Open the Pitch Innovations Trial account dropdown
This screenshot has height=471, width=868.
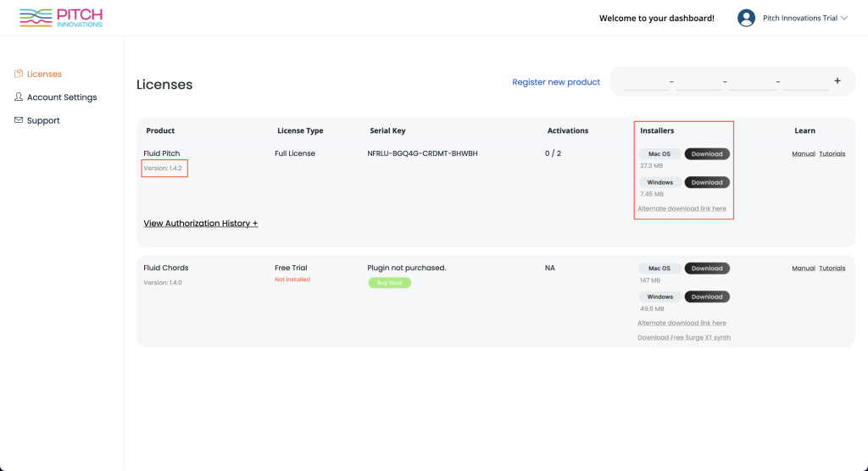pyautogui.click(x=805, y=19)
